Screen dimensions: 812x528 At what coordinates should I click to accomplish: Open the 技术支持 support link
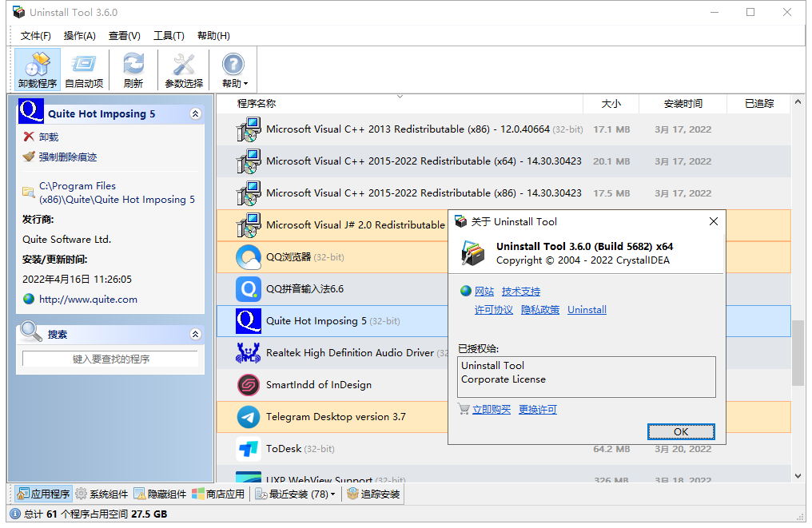pyautogui.click(x=521, y=292)
